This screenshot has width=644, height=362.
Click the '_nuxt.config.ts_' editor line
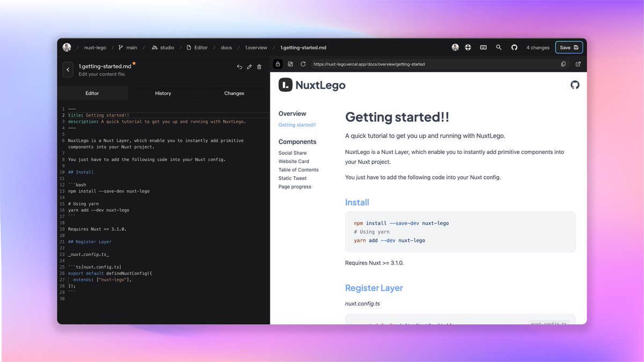coord(89,254)
